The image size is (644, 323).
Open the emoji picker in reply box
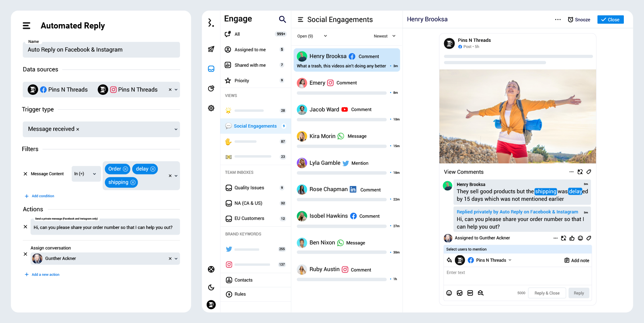[x=449, y=293]
